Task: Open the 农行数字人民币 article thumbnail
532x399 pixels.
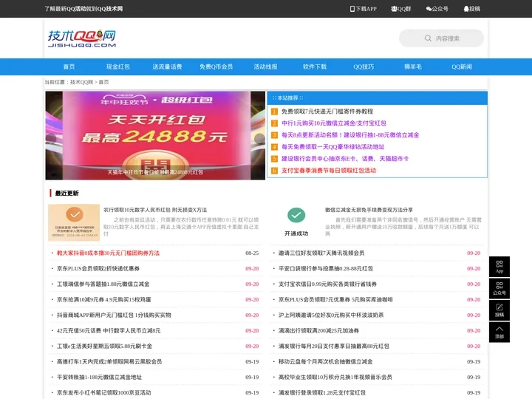Action: coord(74,222)
